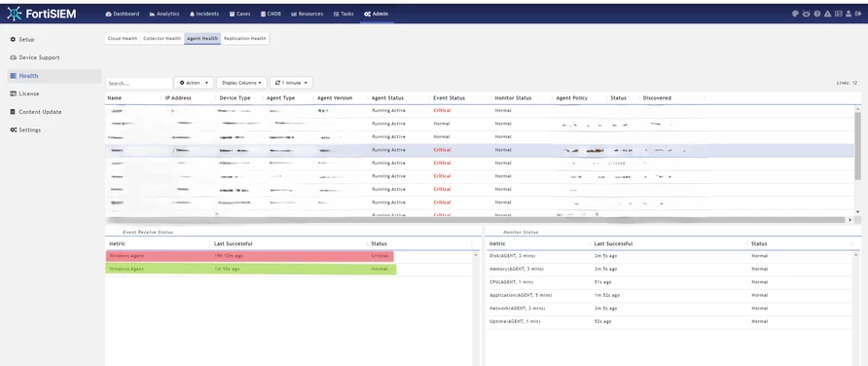Image resolution: width=868 pixels, height=366 pixels.
Task: Sort by the Event Status column header
Action: tap(449, 98)
